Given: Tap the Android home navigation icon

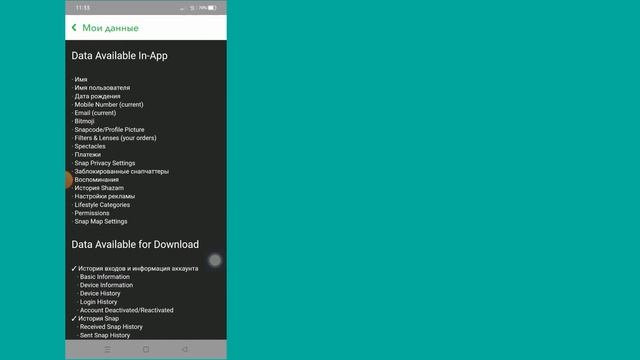Looking at the screenshot, I should click(x=146, y=349).
